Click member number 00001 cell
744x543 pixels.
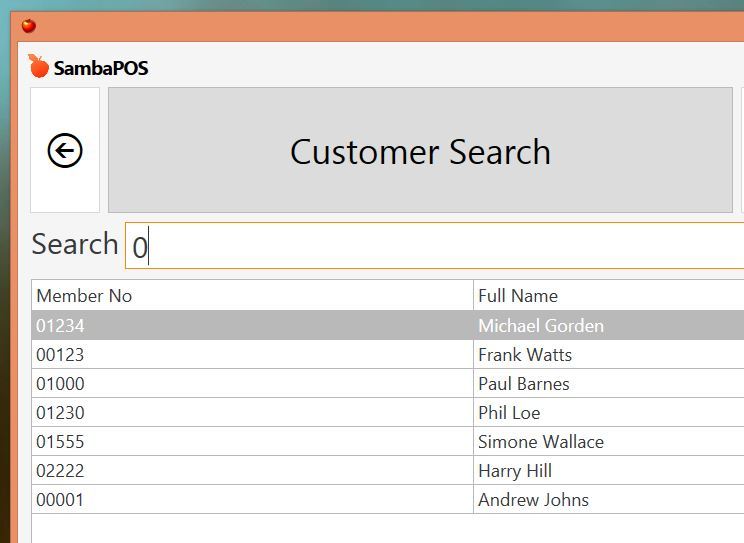(x=252, y=499)
